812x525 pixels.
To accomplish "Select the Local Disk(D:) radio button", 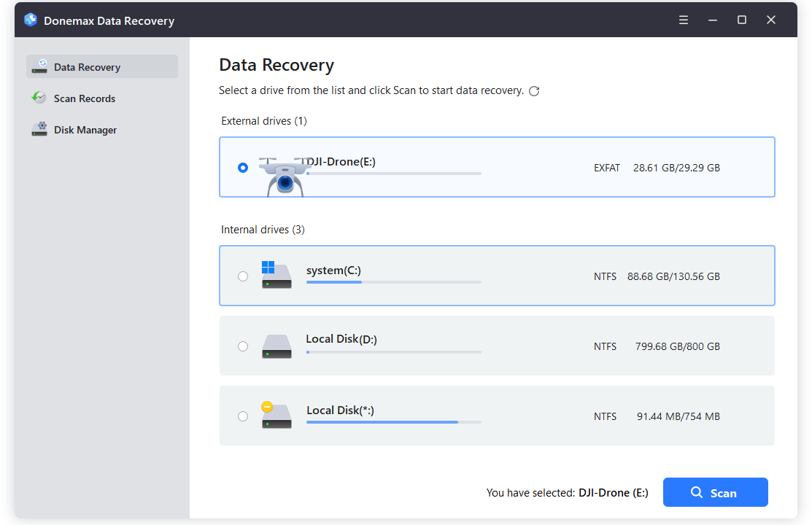I will click(243, 346).
